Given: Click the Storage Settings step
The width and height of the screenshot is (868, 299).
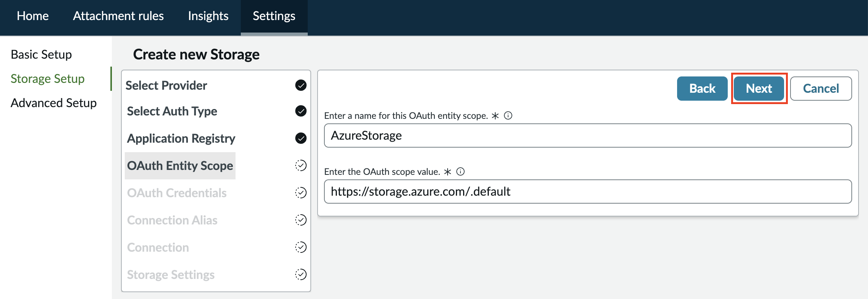Looking at the screenshot, I should pos(171,275).
